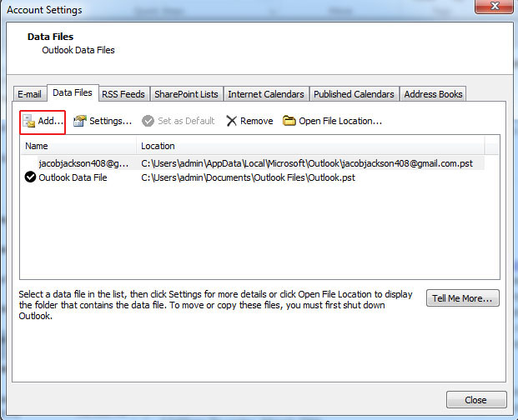Screen dimensions: 518x420
Task: Open the Internet Calendars tab
Action: [266, 94]
